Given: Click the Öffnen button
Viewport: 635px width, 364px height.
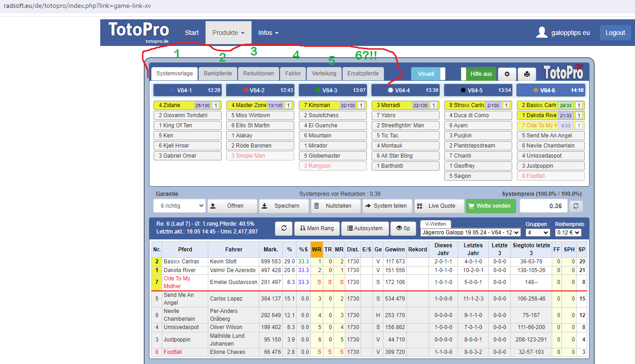Looking at the screenshot, I should tap(232, 206).
